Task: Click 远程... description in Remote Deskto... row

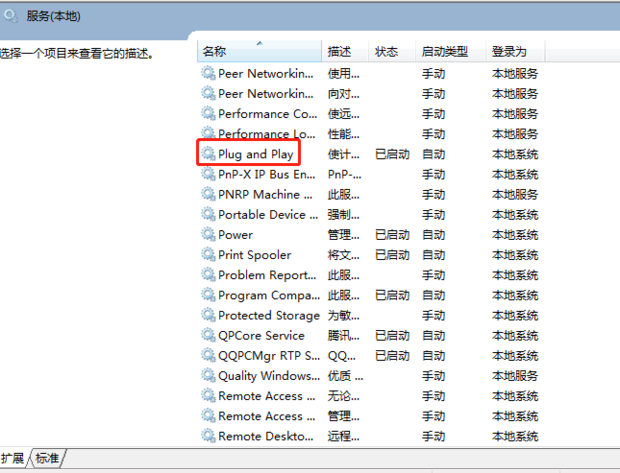Action: (344, 436)
